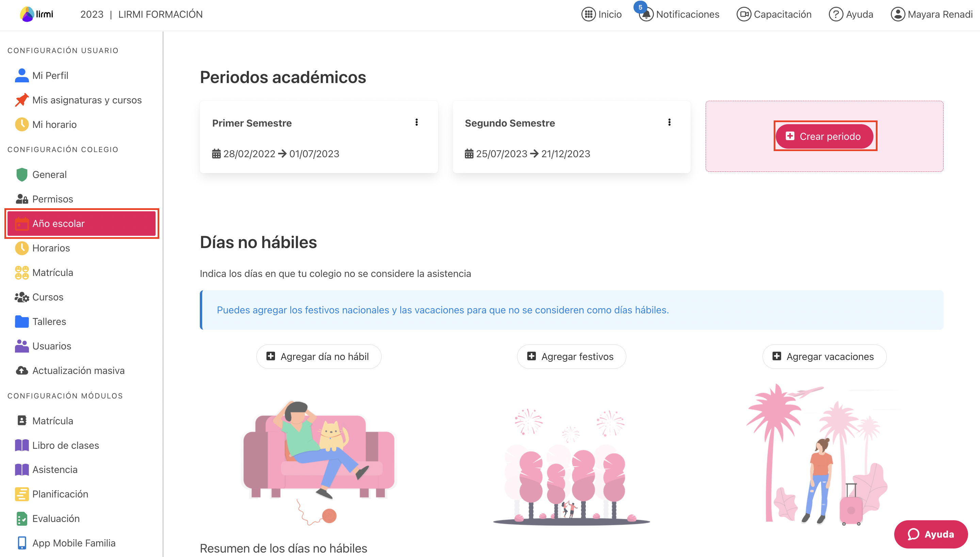The image size is (980, 557).
Task: Click the Cursos users-gear icon
Action: pos(22,297)
